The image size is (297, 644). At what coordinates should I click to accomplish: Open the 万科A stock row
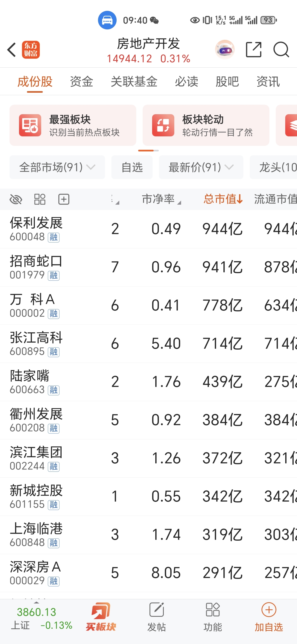point(148,305)
